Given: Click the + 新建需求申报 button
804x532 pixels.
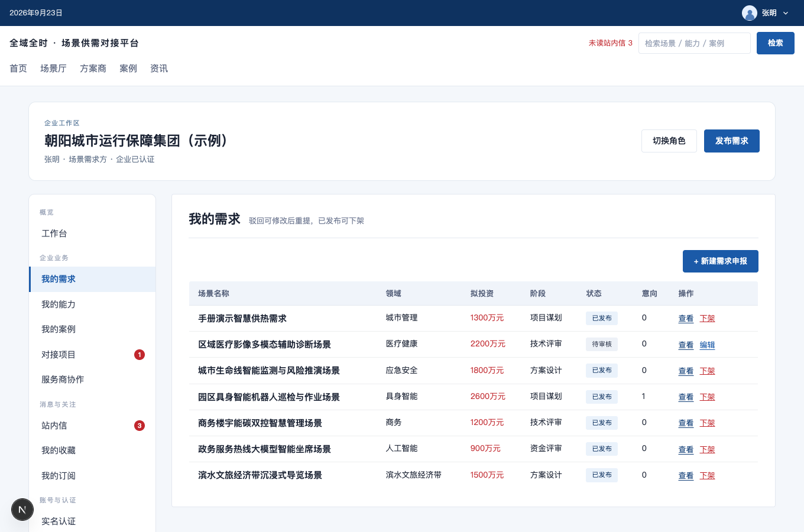Looking at the screenshot, I should click(x=721, y=261).
